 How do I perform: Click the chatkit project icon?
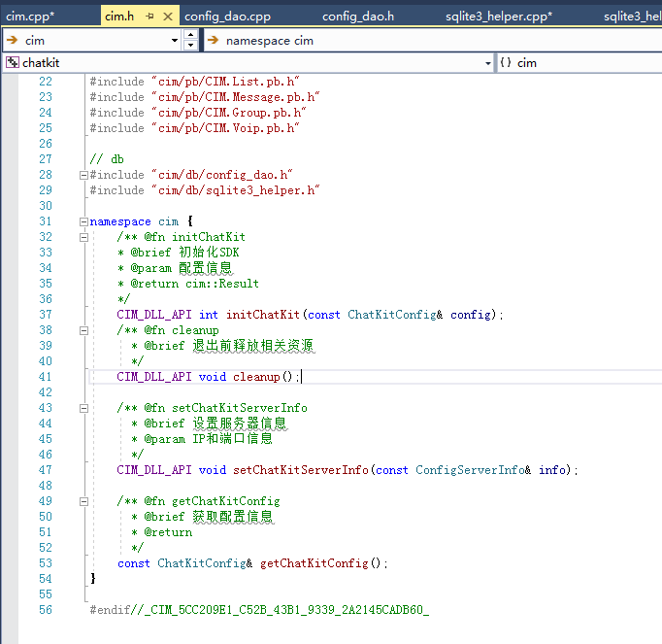[x=13, y=62]
